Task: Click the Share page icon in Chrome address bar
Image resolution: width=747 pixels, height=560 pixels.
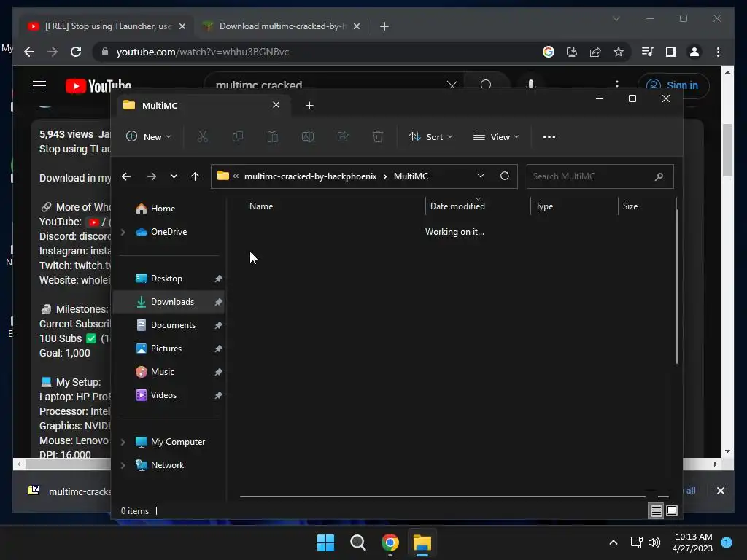Action: (x=595, y=52)
